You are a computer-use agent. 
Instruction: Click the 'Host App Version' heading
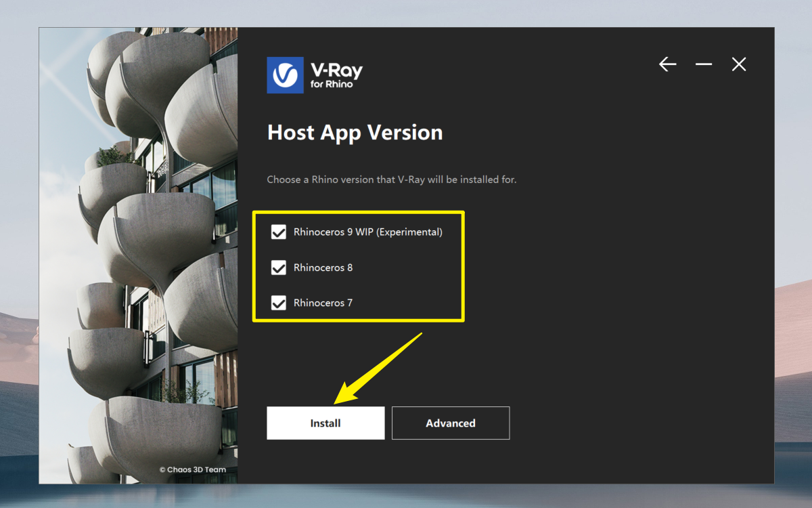click(355, 133)
